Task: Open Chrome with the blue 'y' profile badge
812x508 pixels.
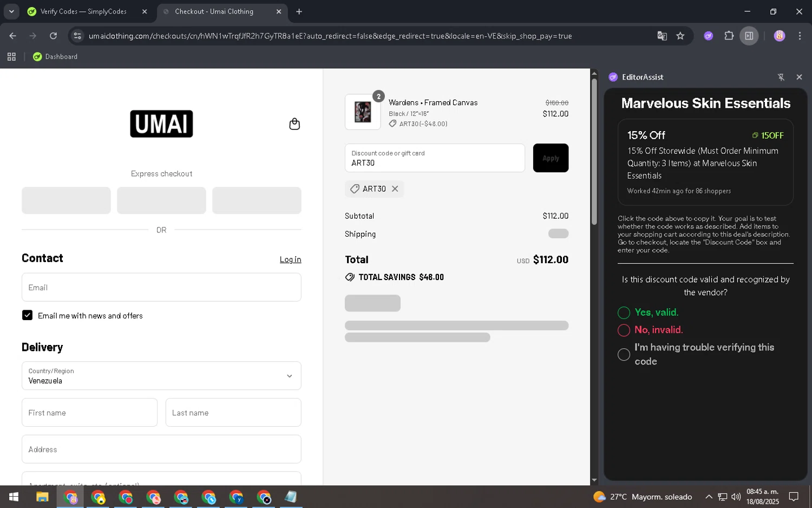Action: point(236,497)
